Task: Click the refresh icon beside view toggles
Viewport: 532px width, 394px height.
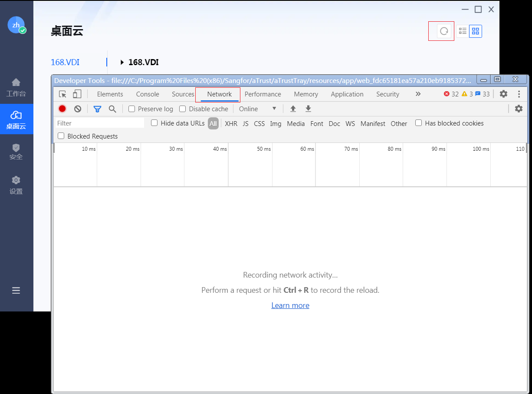Action: pos(443,31)
